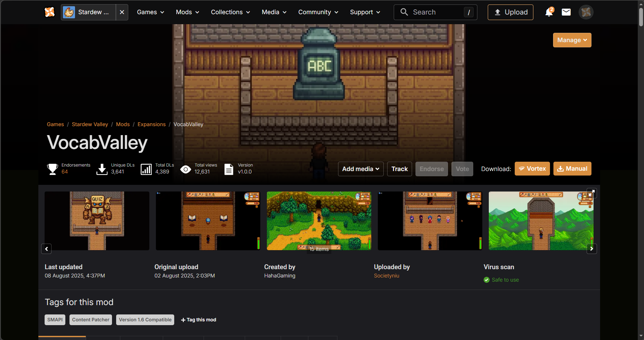Screen dimensions: 644x340
Task: Click the Search input field
Action: (x=436, y=12)
